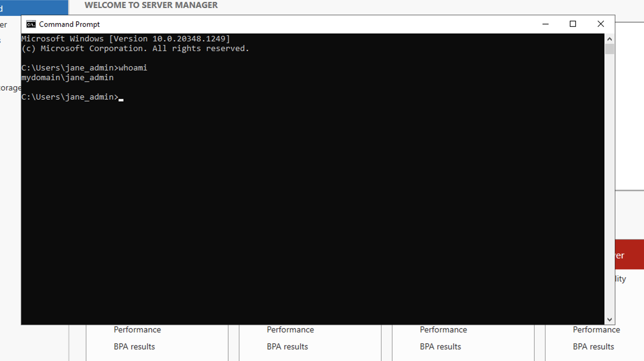Click the Command Prompt vertical scrollbar thumb

click(x=609, y=49)
